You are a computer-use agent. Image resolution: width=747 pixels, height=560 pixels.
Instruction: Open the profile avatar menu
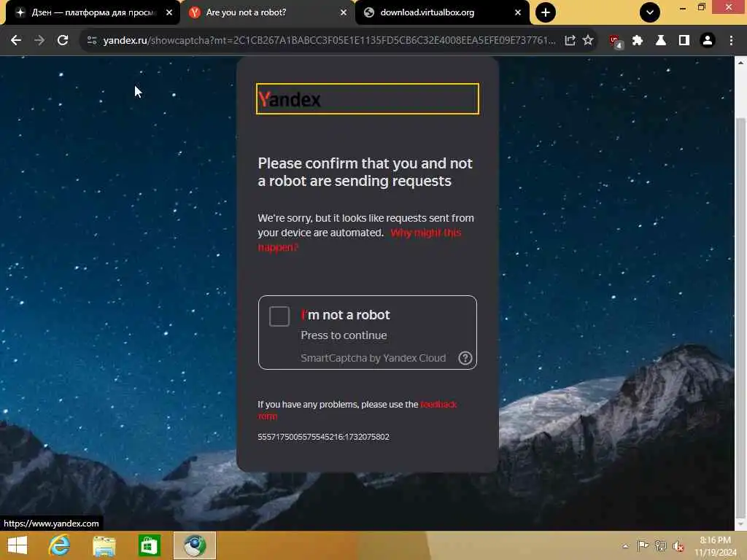point(708,41)
